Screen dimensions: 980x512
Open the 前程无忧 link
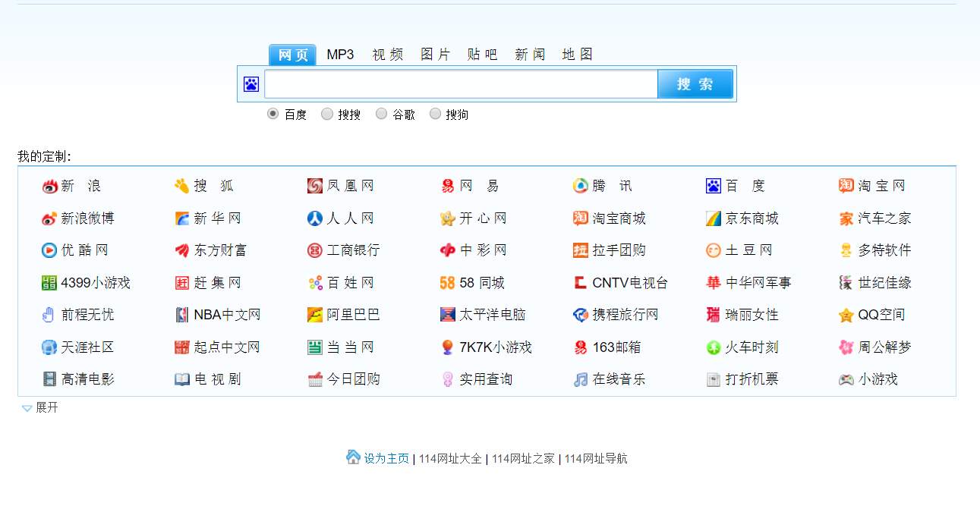pyautogui.click(x=88, y=315)
